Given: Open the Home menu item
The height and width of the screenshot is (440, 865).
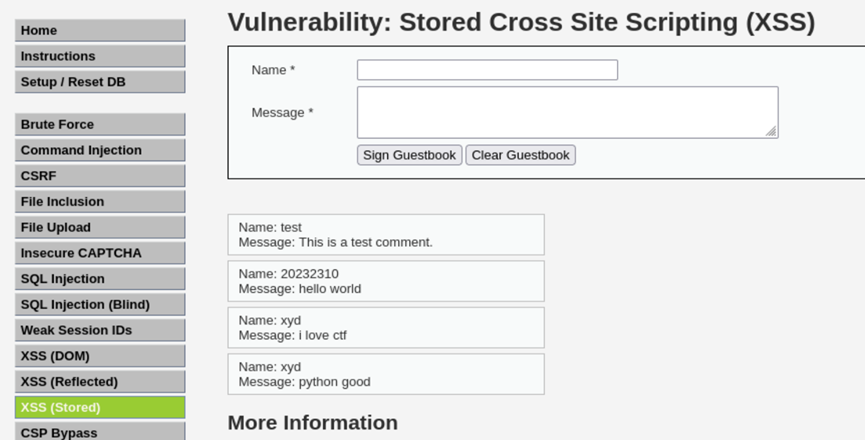Looking at the screenshot, I should pyautogui.click(x=100, y=31).
